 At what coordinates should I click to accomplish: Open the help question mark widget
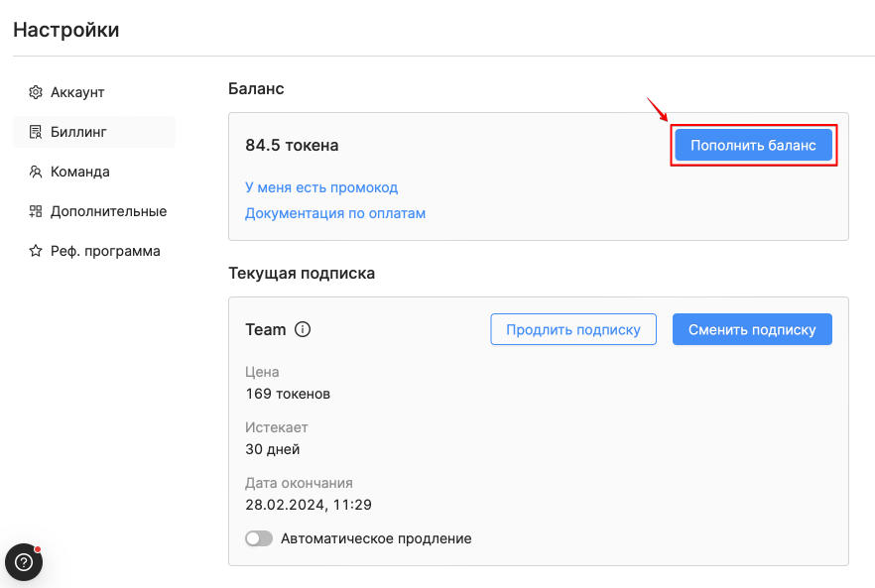click(x=24, y=562)
